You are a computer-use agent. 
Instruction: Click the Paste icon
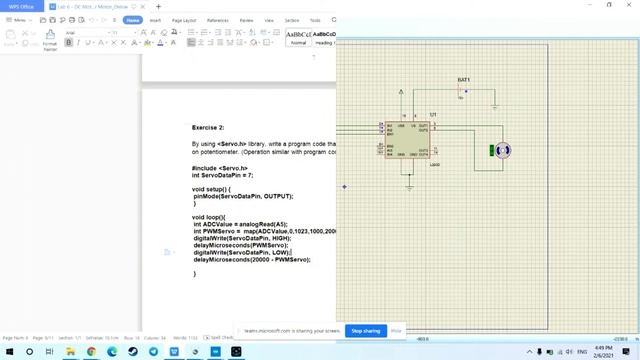pos(11,34)
